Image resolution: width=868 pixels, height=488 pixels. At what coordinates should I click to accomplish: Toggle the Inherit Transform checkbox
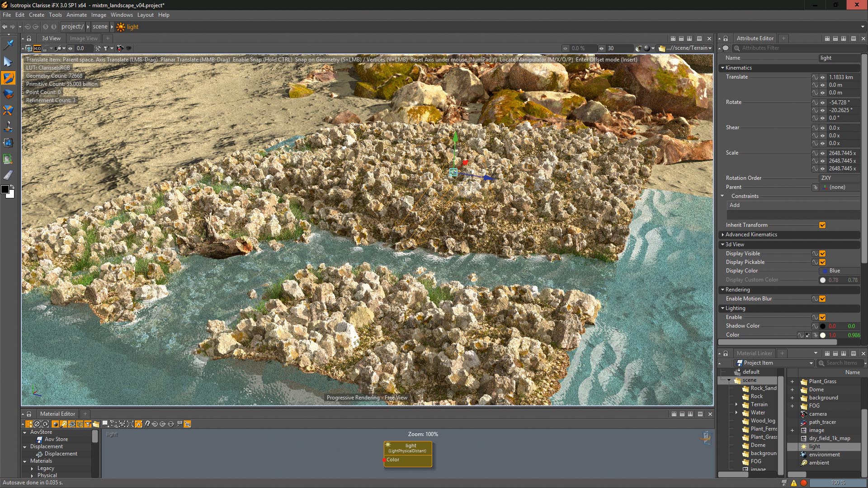822,225
